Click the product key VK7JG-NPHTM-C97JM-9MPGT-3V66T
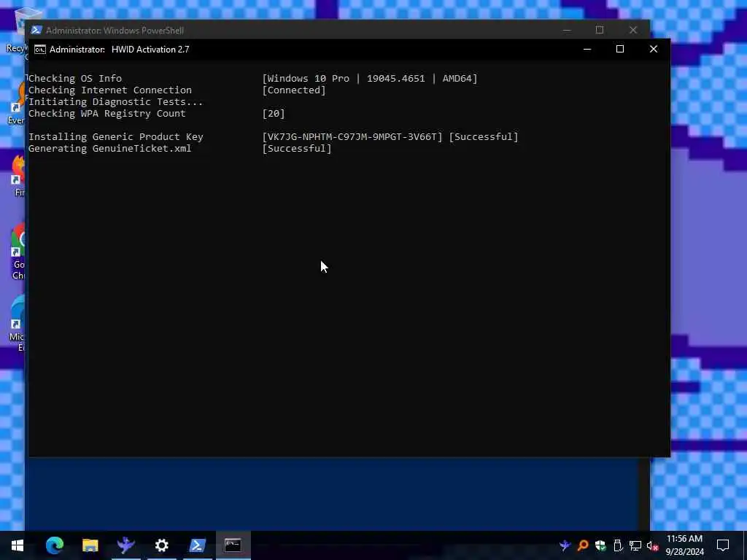The height and width of the screenshot is (560, 747). point(352,136)
